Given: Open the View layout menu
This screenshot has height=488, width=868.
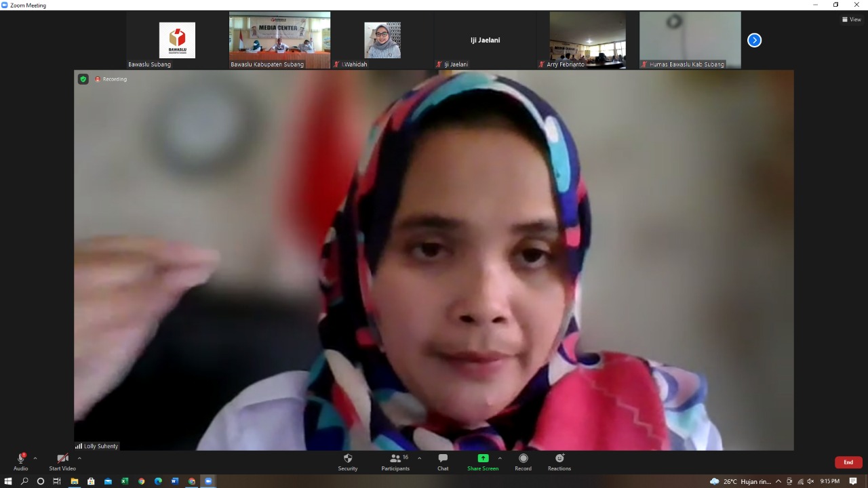Looking at the screenshot, I should coord(852,20).
